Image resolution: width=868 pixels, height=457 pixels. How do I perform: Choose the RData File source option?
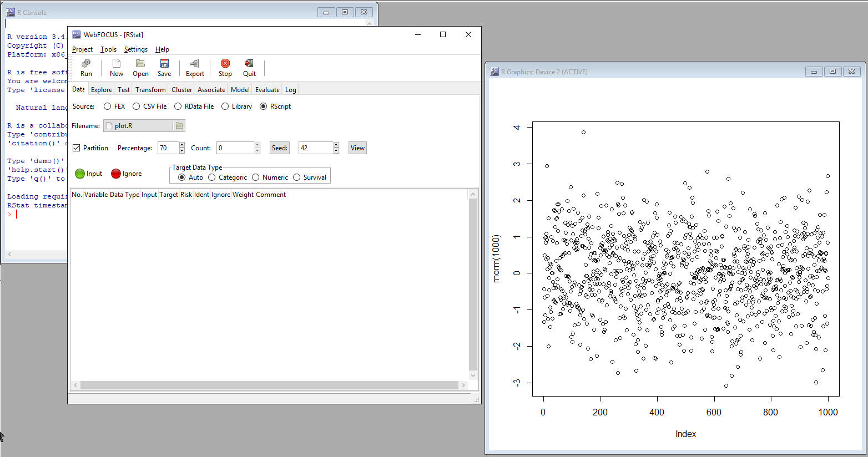click(178, 106)
